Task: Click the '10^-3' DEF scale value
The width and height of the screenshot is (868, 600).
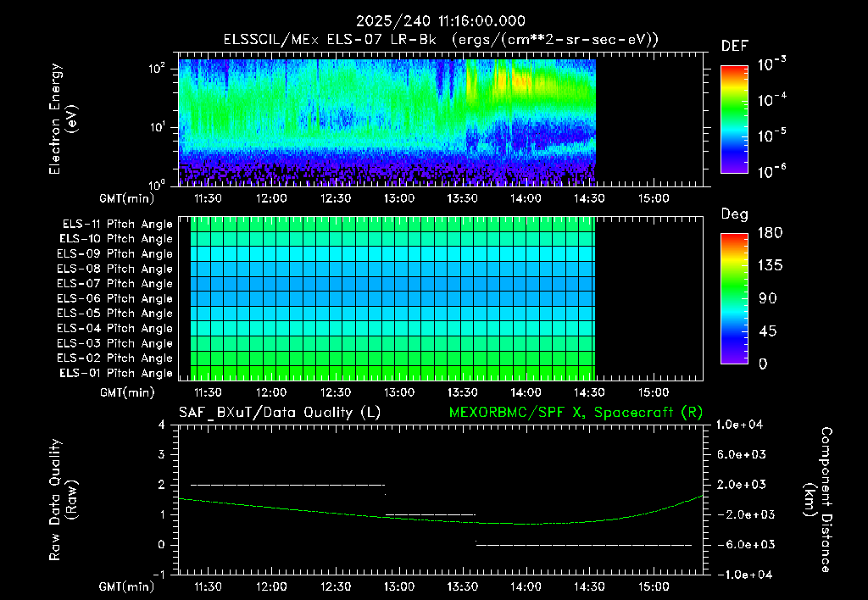Action: tap(771, 64)
